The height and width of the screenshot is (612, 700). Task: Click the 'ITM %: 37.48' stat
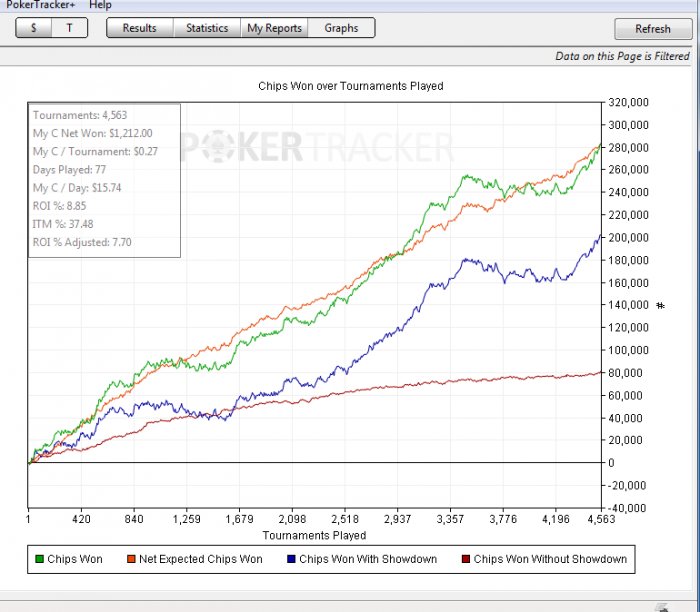click(x=63, y=224)
